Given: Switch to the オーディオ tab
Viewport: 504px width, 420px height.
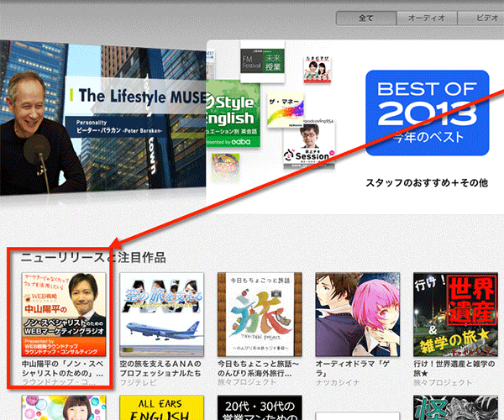Looking at the screenshot, I should click(x=427, y=18).
